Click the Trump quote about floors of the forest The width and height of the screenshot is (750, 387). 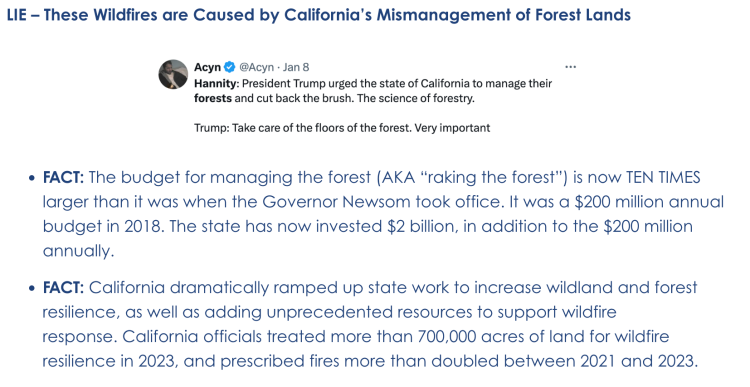[342, 128]
